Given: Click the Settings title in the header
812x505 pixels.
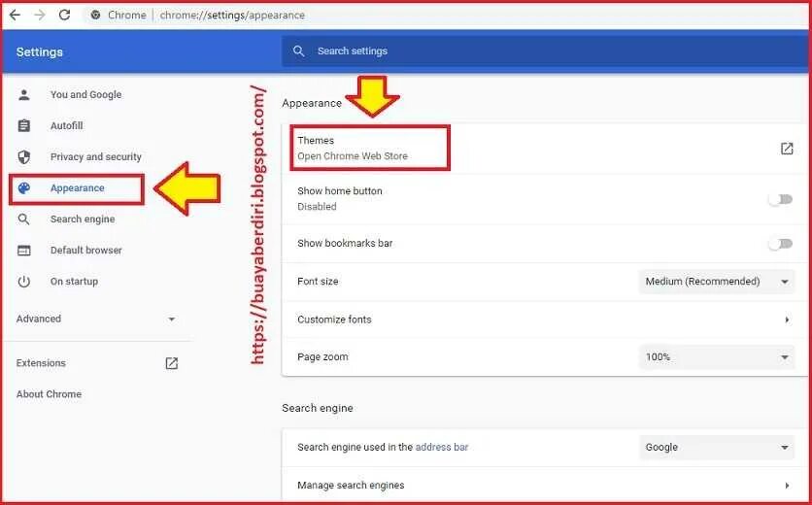Looking at the screenshot, I should pyautogui.click(x=40, y=51).
